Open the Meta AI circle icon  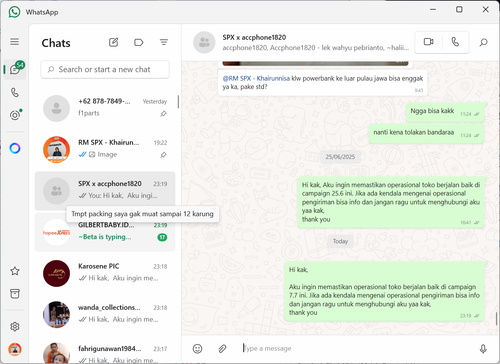[x=15, y=148]
